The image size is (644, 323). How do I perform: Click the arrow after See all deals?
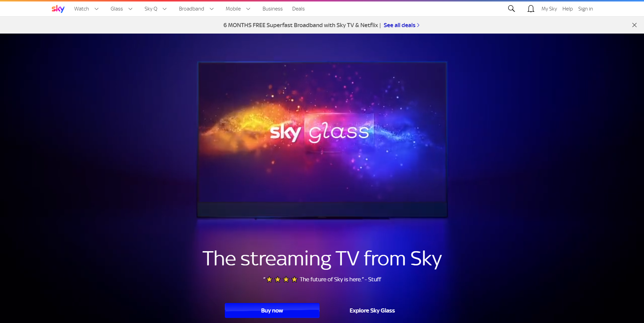pyautogui.click(x=418, y=25)
